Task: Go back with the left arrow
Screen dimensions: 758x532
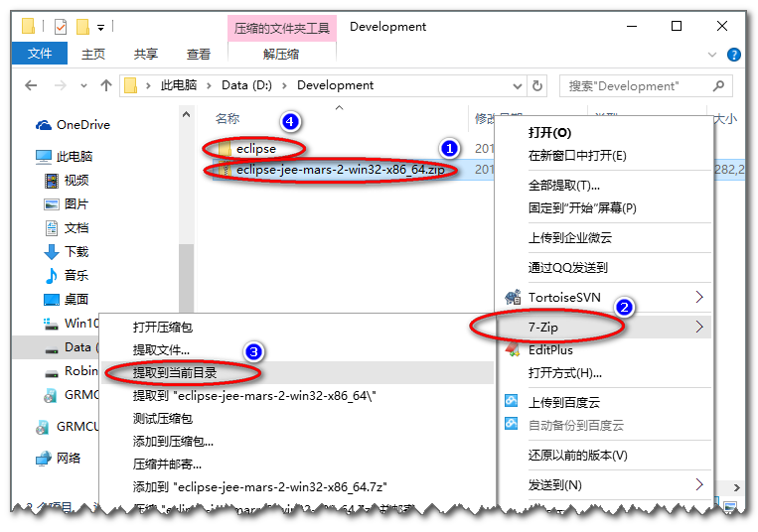Action: coord(31,86)
